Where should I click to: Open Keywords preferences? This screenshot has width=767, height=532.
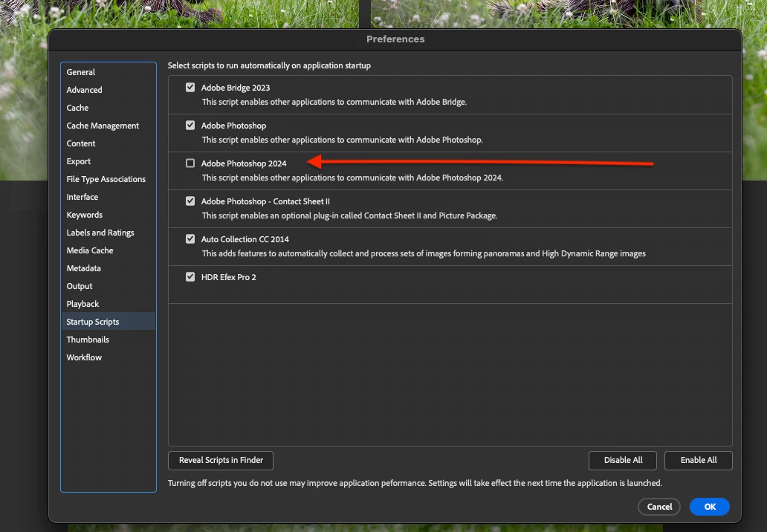pos(108,215)
